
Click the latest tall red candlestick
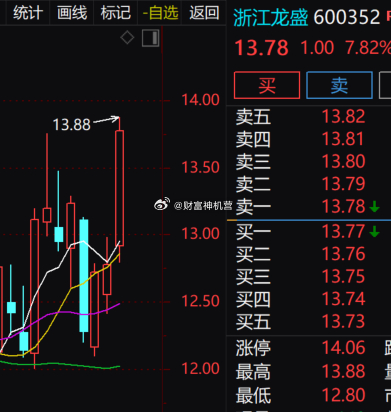coord(120,188)
